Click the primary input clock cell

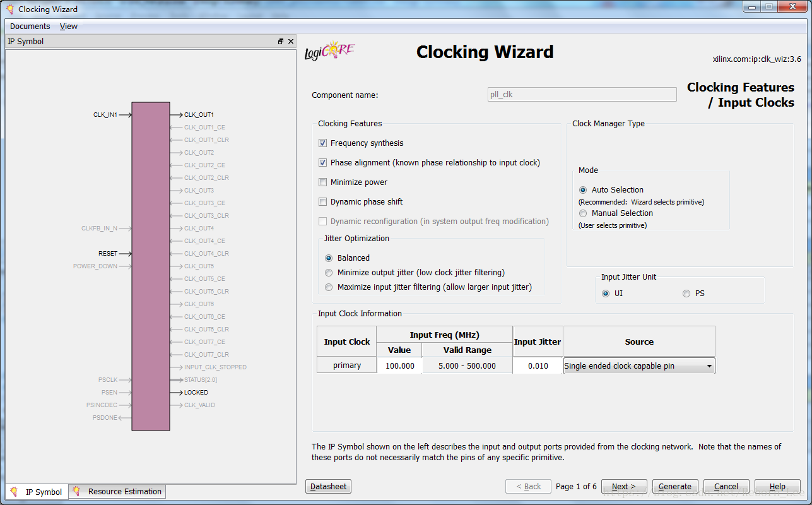347,365
